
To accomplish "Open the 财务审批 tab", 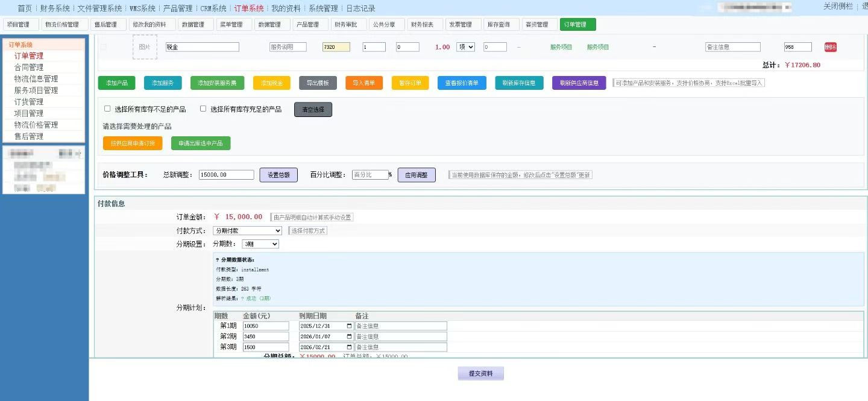I will (x=348, y=25).
